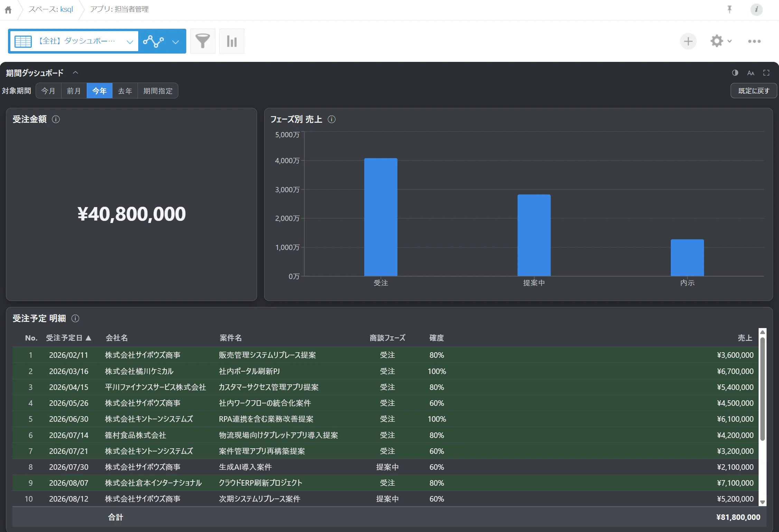Select the 前月 period tab
This screenshot has height=532, width=779.
pyautogui.click(x=74, y=91)
